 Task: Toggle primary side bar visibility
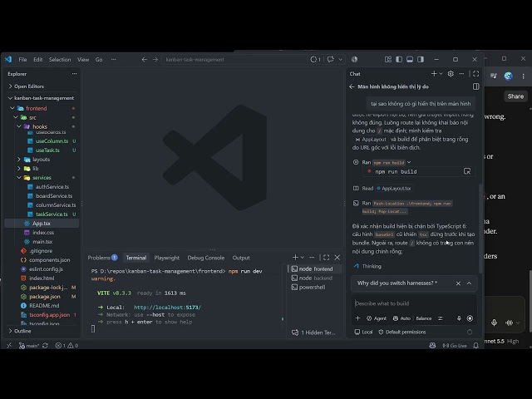click(399, 59)
